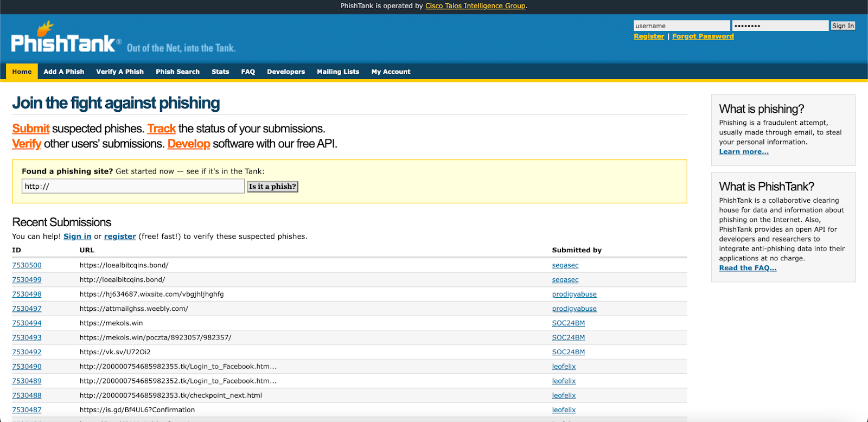Open submission ID 7530490

(x=27, y=367)
